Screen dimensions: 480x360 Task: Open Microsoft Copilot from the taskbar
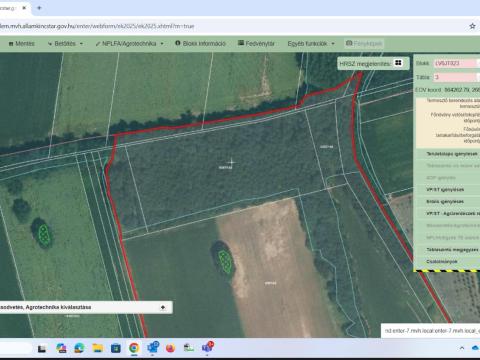61,348
